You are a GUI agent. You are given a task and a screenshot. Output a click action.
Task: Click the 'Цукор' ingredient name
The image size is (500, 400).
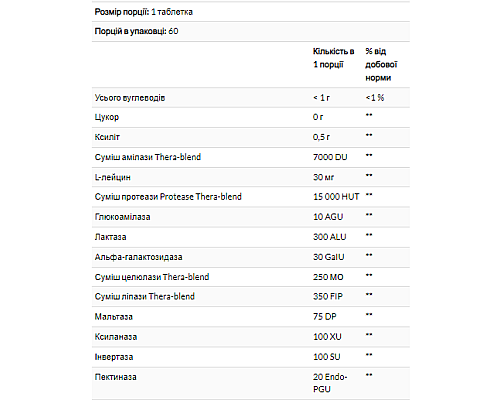tap(107, 117)
